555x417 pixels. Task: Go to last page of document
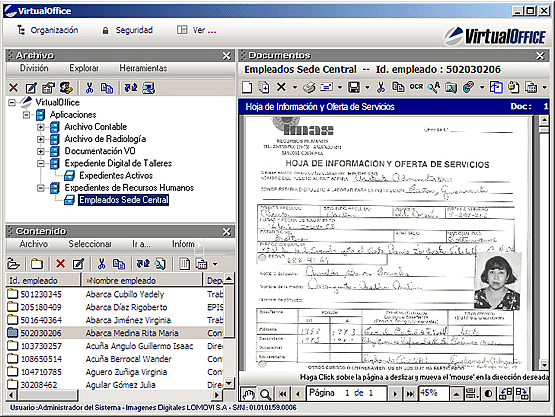coord(410,394)
